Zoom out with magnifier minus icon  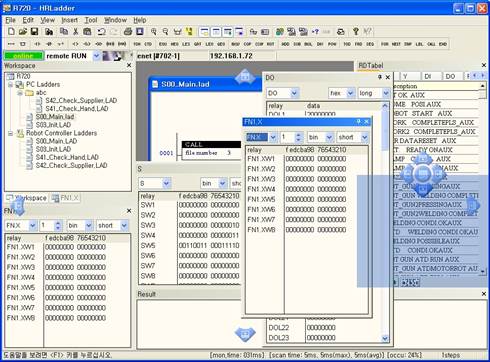tap(165, 32)
